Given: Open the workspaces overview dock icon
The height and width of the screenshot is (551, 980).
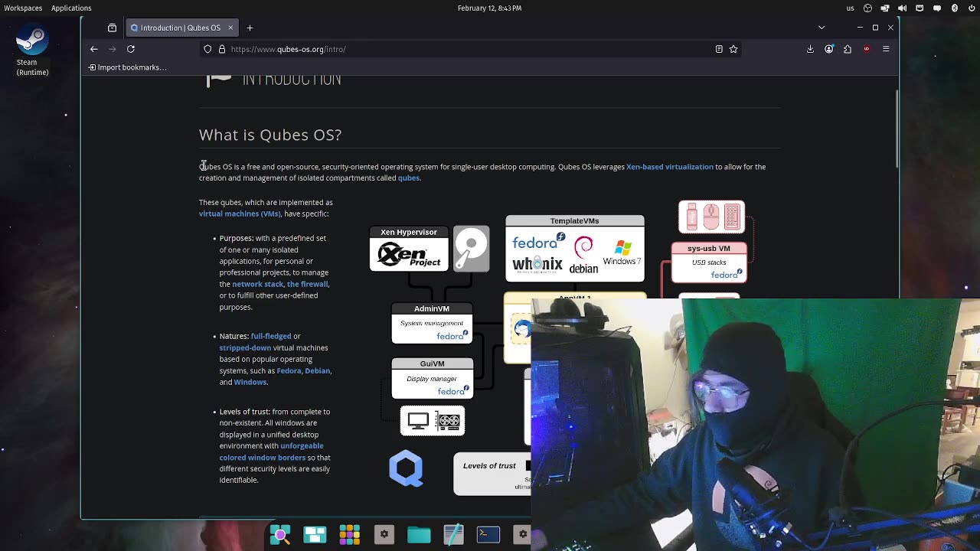Looking at the screenshot, I should coord(315,534).
